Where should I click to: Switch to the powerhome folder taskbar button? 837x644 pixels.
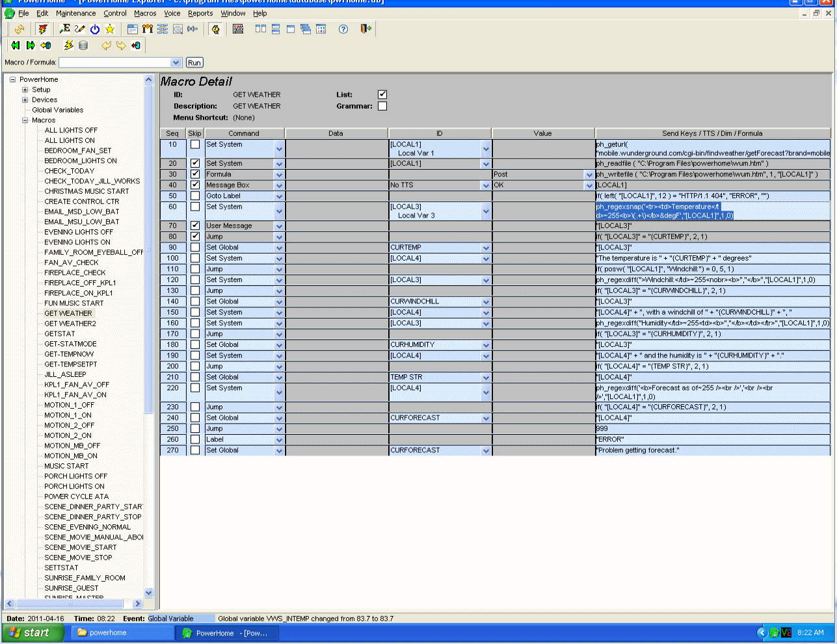point(122,633)
